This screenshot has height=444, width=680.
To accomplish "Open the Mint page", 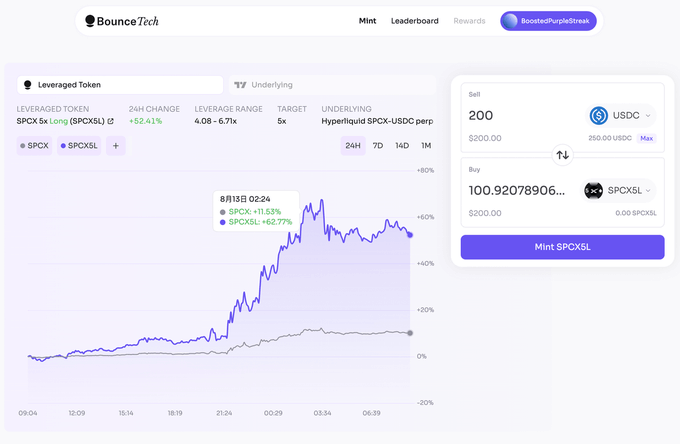I will coord(367,21).
